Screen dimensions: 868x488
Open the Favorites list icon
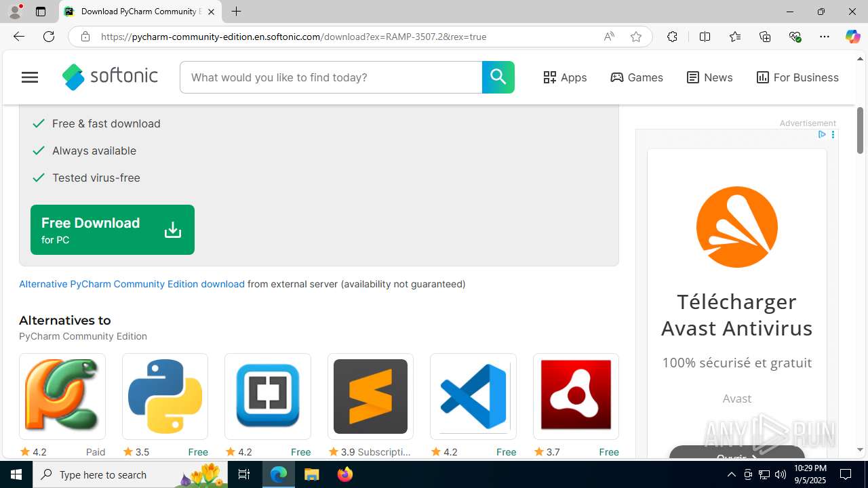[x=735, y=37]
